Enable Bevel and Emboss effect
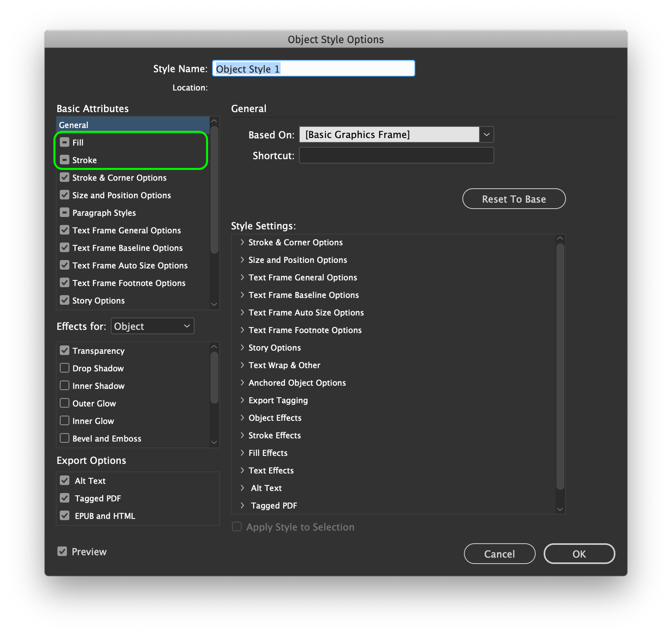 [x=65, y=438]
